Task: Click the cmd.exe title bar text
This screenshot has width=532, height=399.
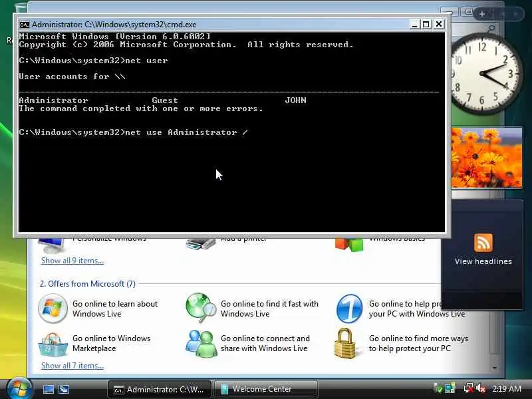Action: tap(114, 25)
